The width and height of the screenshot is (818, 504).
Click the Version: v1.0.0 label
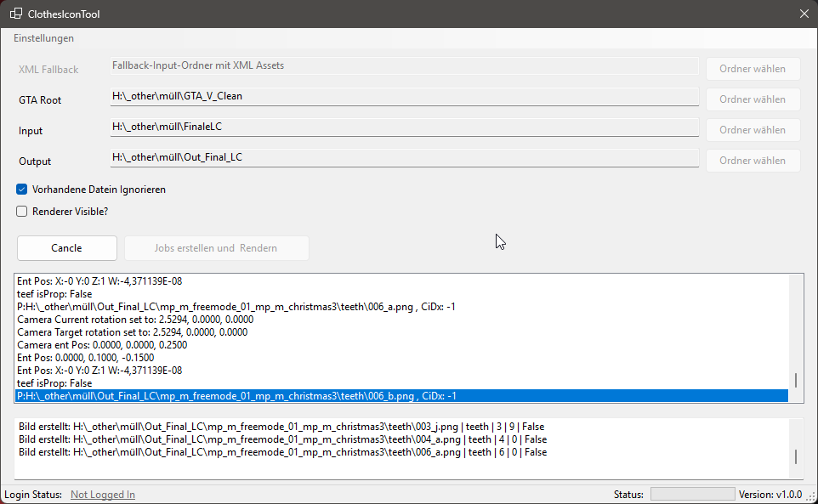770,495
